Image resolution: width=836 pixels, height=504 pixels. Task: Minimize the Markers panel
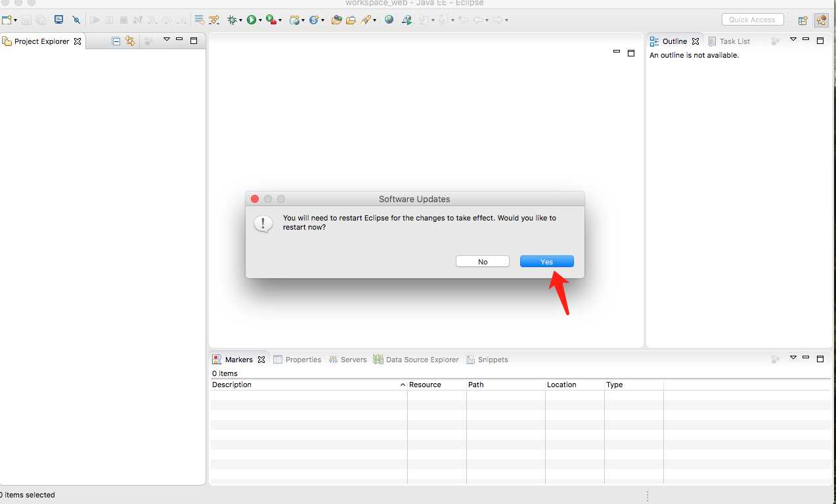tap(806, 358)
